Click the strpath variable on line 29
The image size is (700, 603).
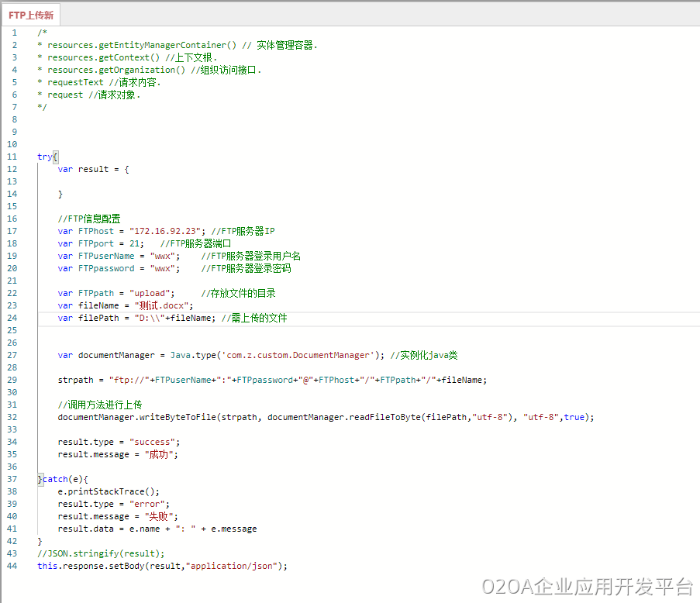tap(75, 380)
